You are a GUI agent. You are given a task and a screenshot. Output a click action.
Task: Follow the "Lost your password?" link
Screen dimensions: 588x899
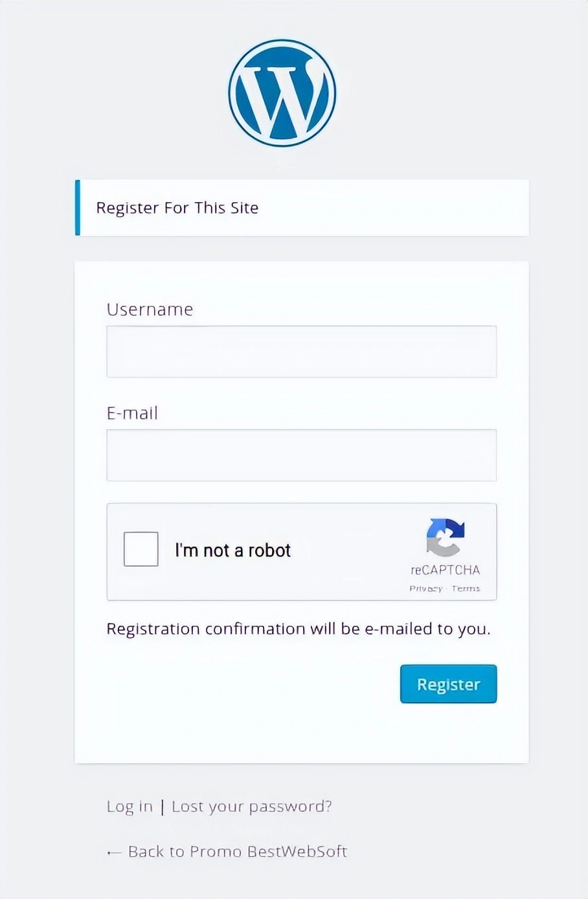click(251, 806)
